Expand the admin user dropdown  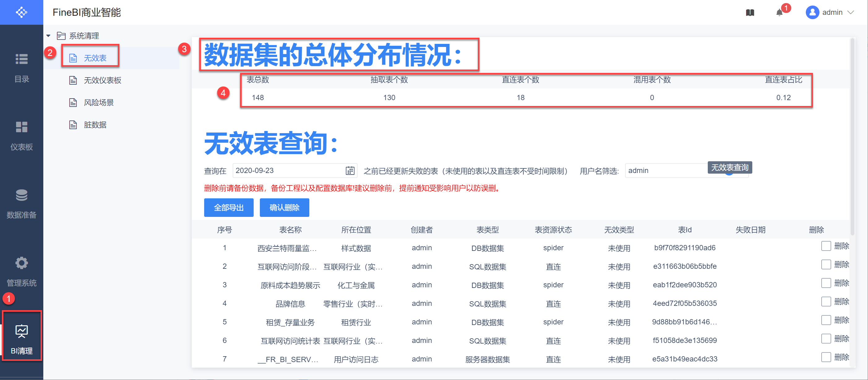pyautogui.click(x=850, y=12)
